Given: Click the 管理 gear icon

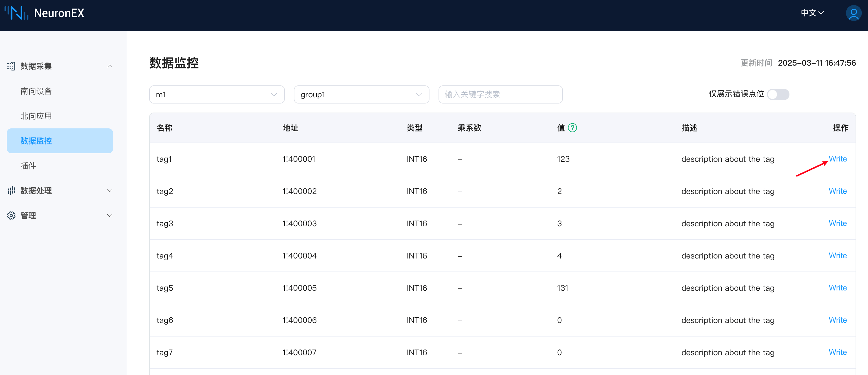Looking at the screenshot, I should 11,215.
